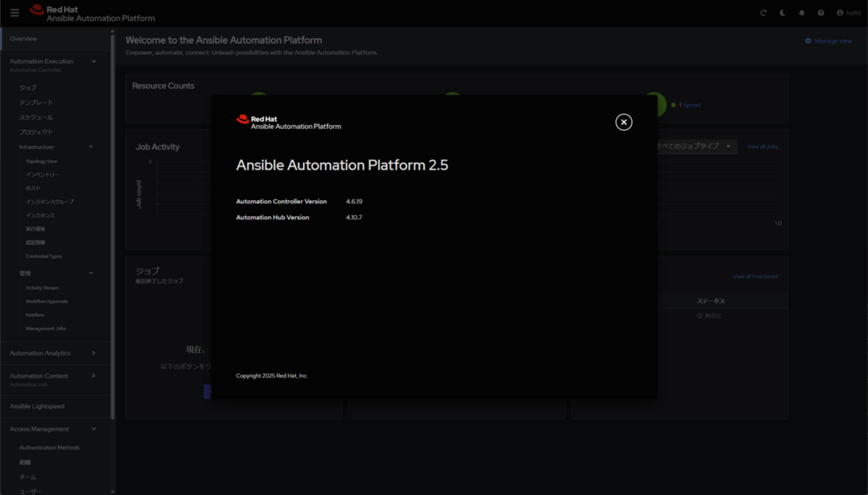This screenshot has height=495, width=868.
Task: Toggle dark mode moon icon
Action: pos(783,13)
